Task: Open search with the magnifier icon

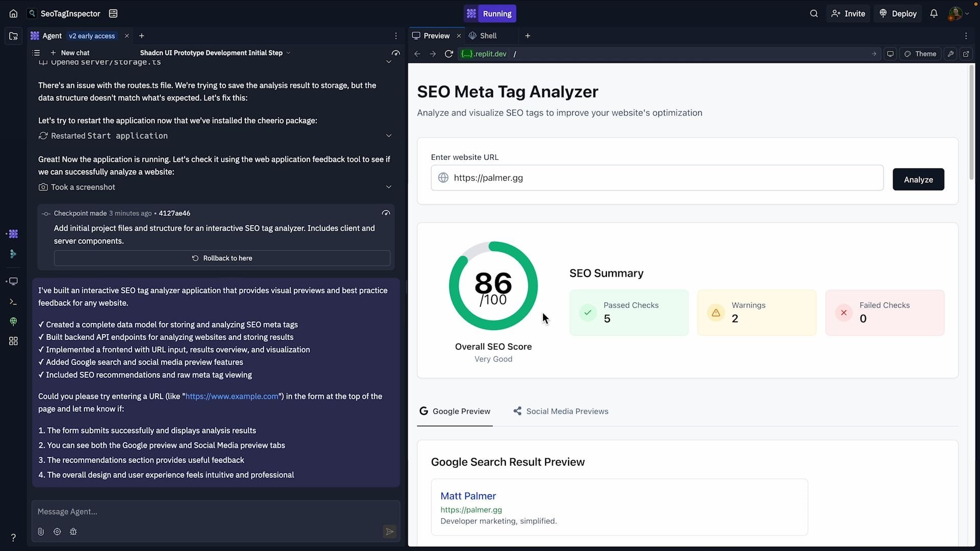Action: point(814,14)
